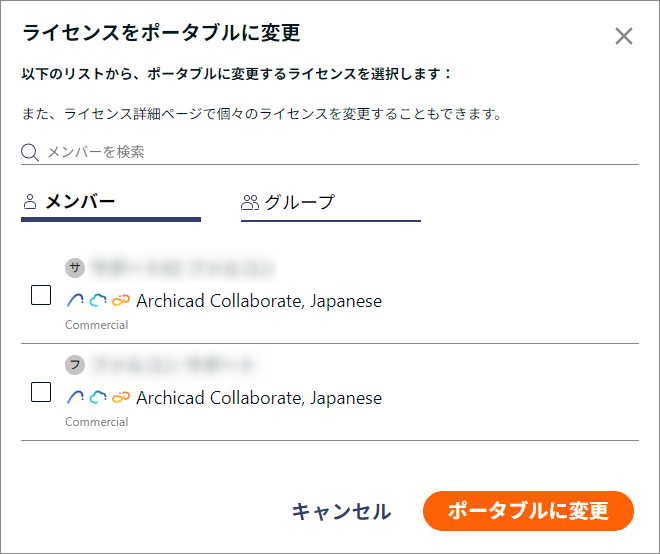660x554 pixels.
Task: Click Commercial label under member サ license
Action: click(96, 325)
